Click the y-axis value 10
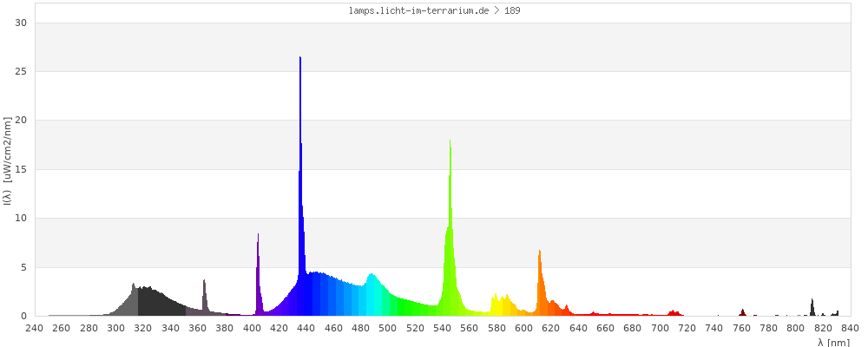Screen dimensions: 868x347 coord(21,218)
